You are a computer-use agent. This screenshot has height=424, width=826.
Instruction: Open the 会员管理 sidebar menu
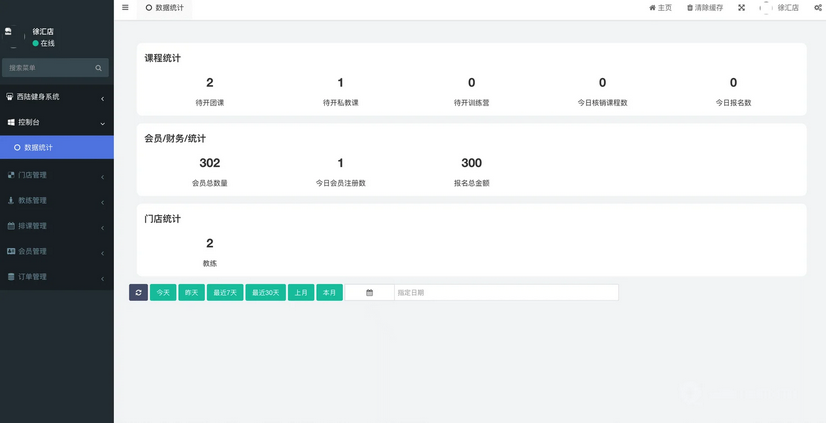tap(57, 251)
